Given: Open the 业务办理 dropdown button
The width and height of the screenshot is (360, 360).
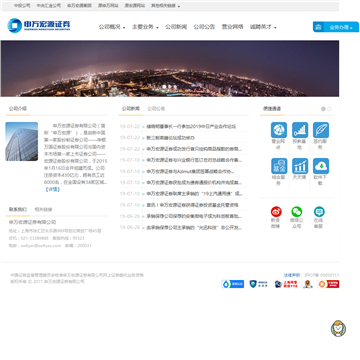Looking at the screenshot, I should (x=336, y=27).
